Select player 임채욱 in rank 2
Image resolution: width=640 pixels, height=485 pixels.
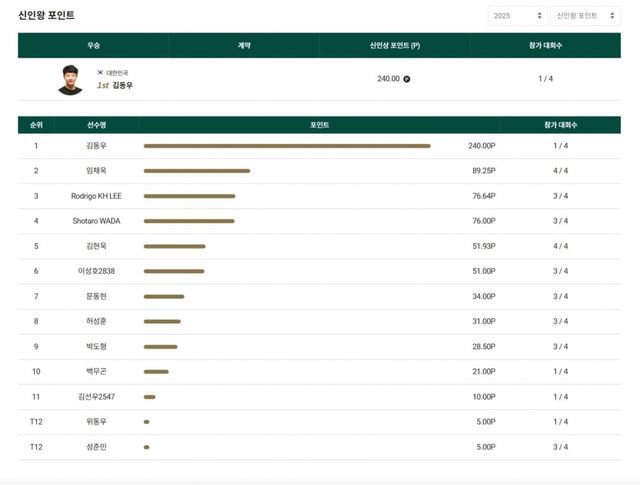click(x=96, y=171)
